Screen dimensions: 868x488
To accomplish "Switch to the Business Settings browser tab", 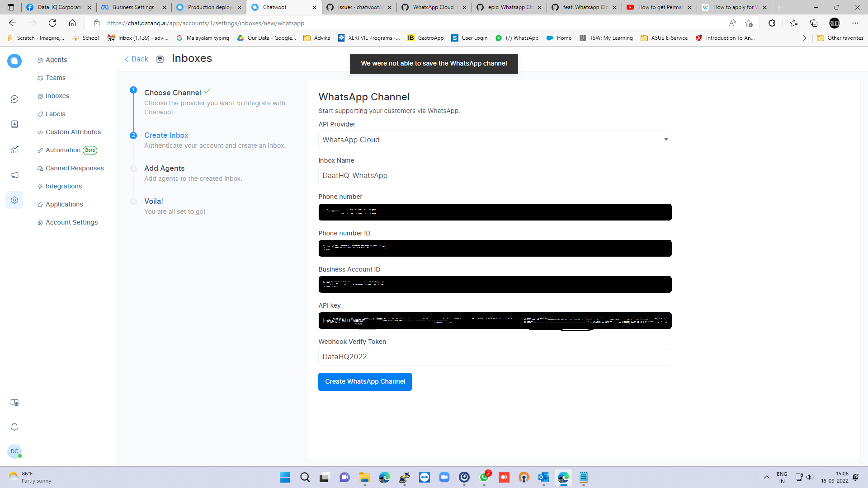I will click(x=133, y=7).
